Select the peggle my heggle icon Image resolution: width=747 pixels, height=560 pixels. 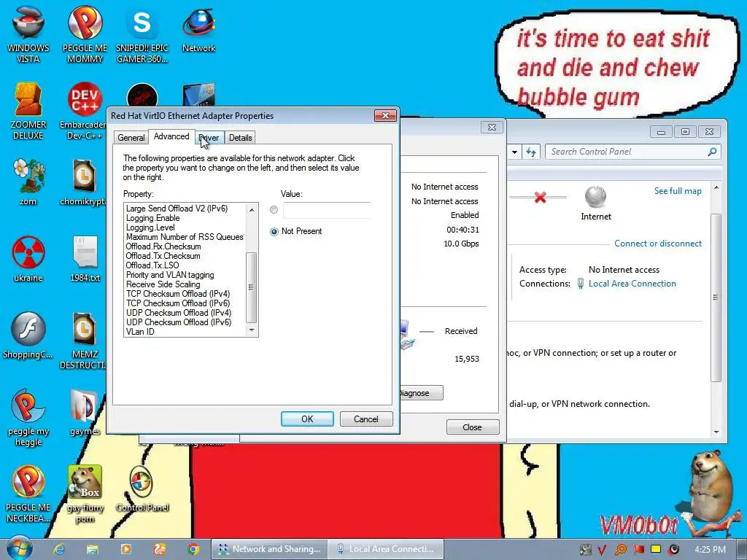[x=28, y=417]
